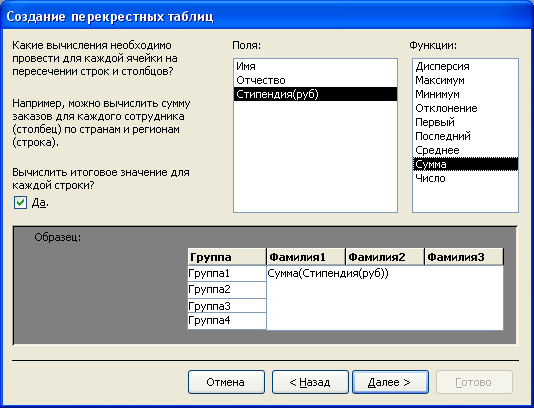The width and height of the screenshot is (534, 408).
Task: Choose the Первый function
Action: [x=465, y=122]
